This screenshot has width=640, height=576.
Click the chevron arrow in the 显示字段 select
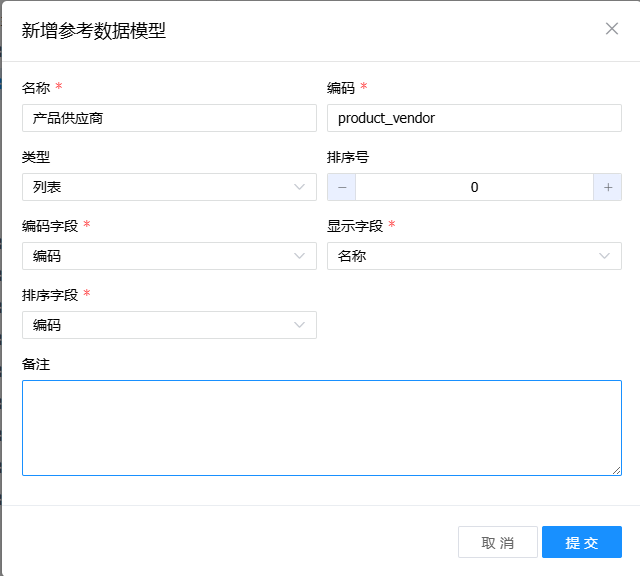point(605,256)
